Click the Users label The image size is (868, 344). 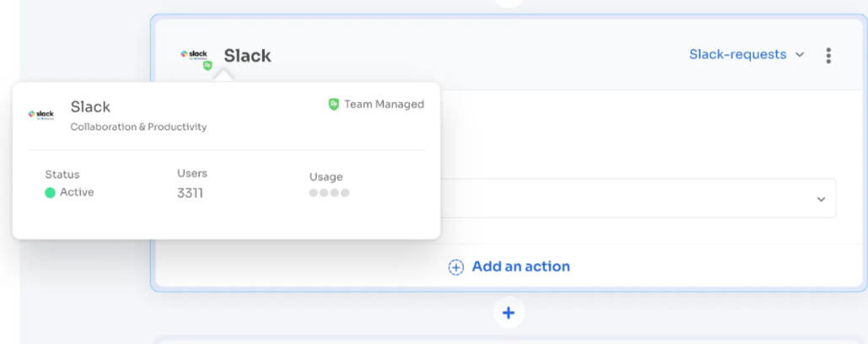point(192,173)
